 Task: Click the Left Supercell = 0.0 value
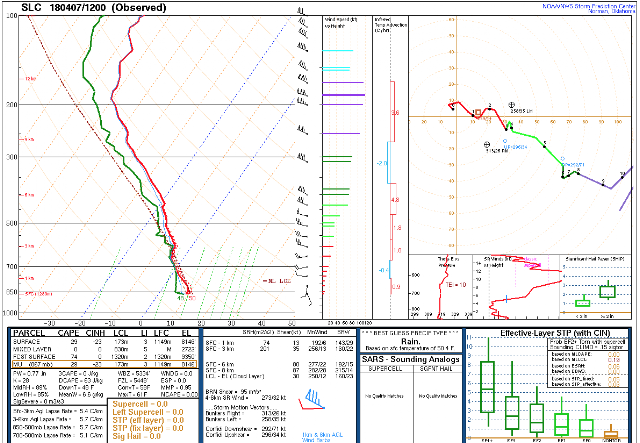148,412
